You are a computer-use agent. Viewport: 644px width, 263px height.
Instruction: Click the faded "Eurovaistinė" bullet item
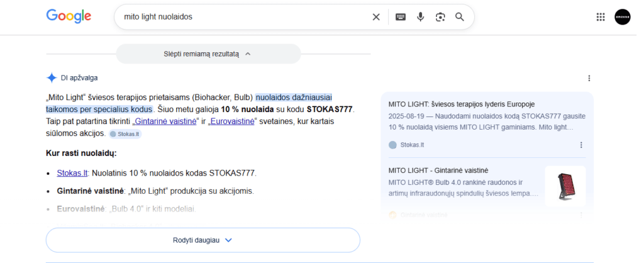[126, 209]
